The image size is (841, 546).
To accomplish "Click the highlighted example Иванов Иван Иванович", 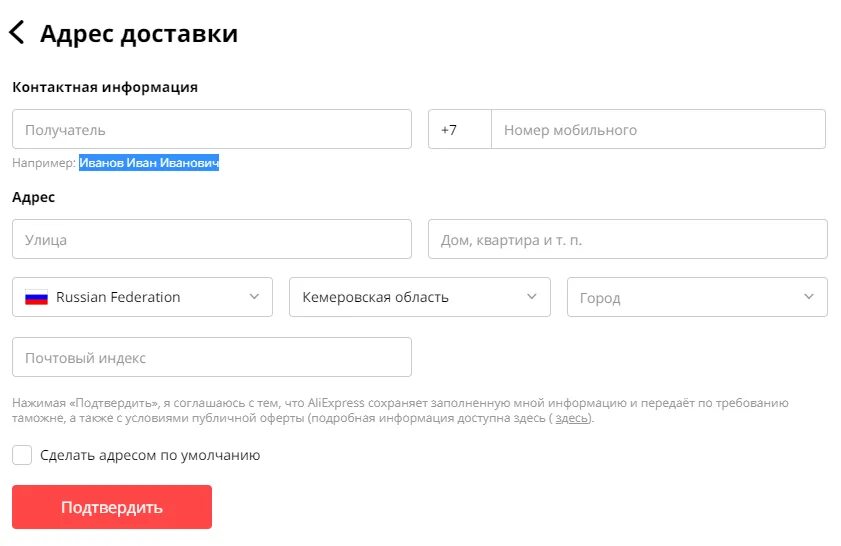I will (x=149, y=163).
